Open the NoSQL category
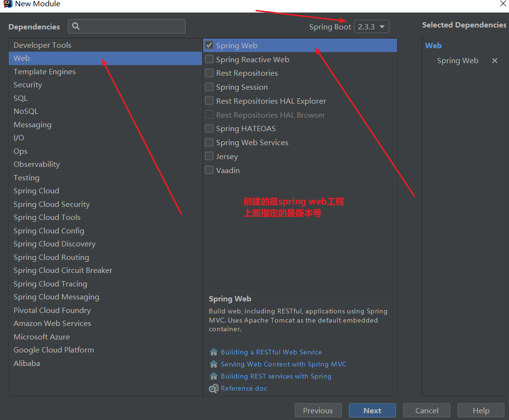The image size is (509, 420). pos(106,111)
